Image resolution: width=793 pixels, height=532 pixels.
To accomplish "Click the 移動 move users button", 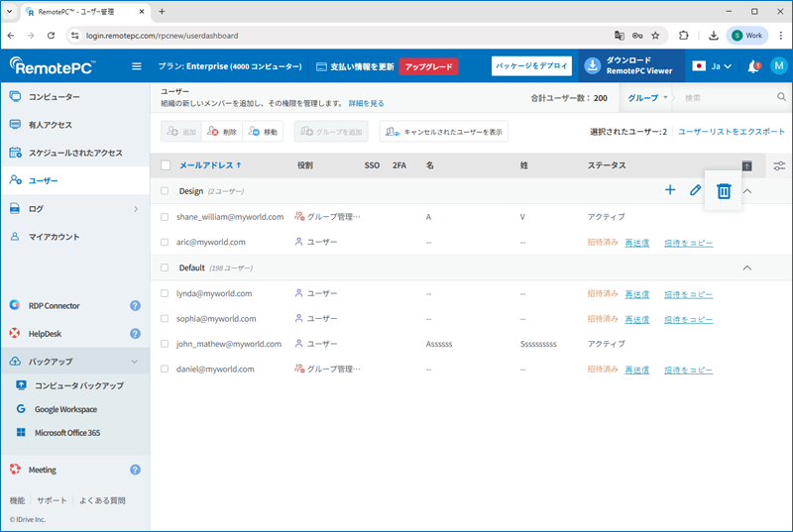I will coord(263,132).
